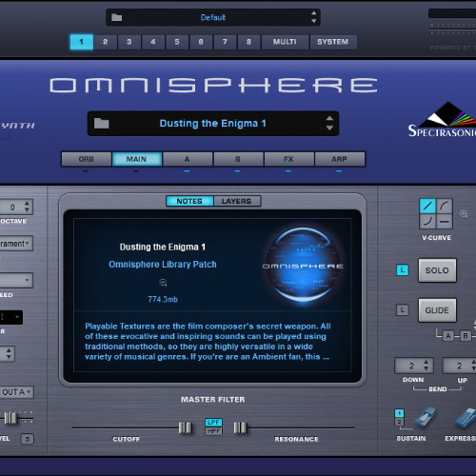Step to next patch with down arrow
The image size is (476, 476).
[x=329, y=128]
